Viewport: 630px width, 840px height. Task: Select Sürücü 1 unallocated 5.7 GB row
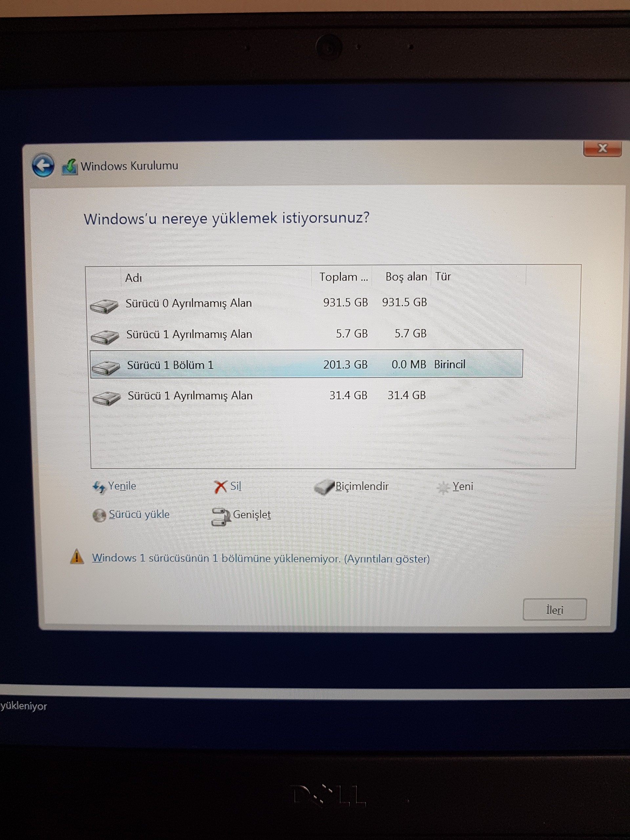point(189,335)
